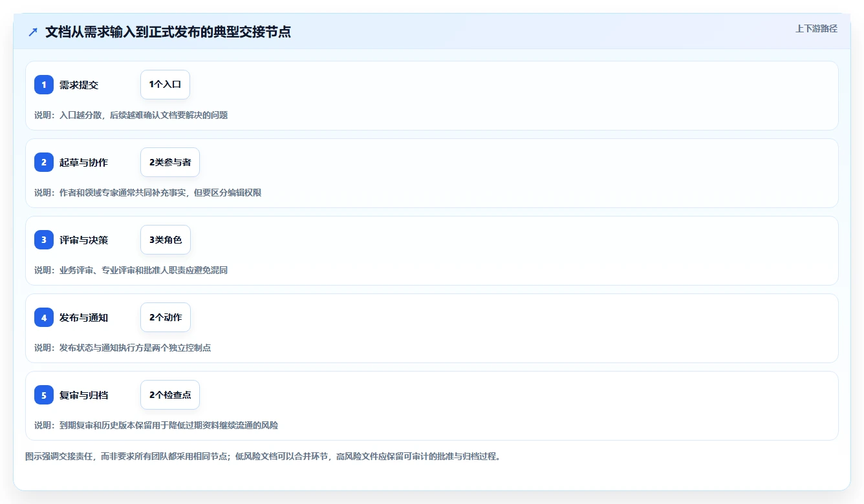Viewport: 864px width, 504px height.
Task: Click the note starting 发布状态与通知执行方
Action: coord(123,348)
